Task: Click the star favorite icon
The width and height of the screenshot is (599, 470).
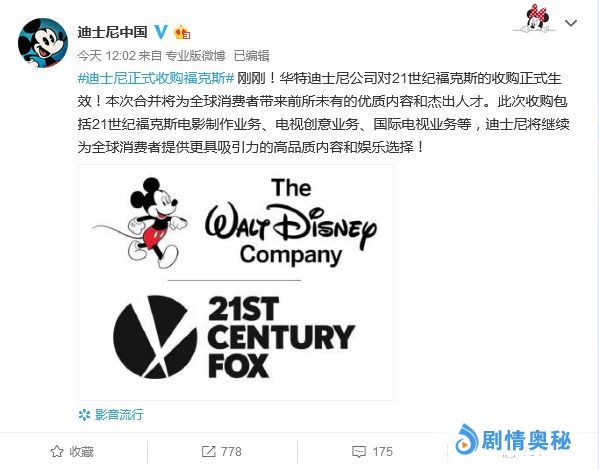Action: click(57, 452)
